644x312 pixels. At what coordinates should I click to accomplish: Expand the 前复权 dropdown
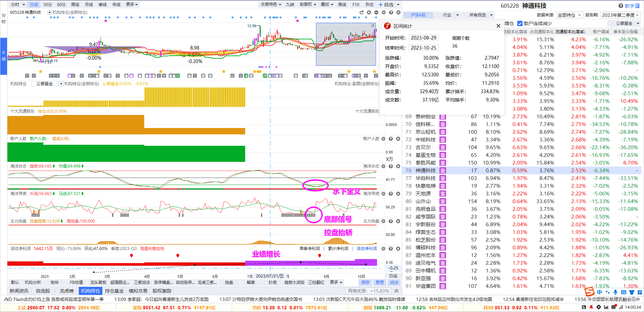click(308, 4)
